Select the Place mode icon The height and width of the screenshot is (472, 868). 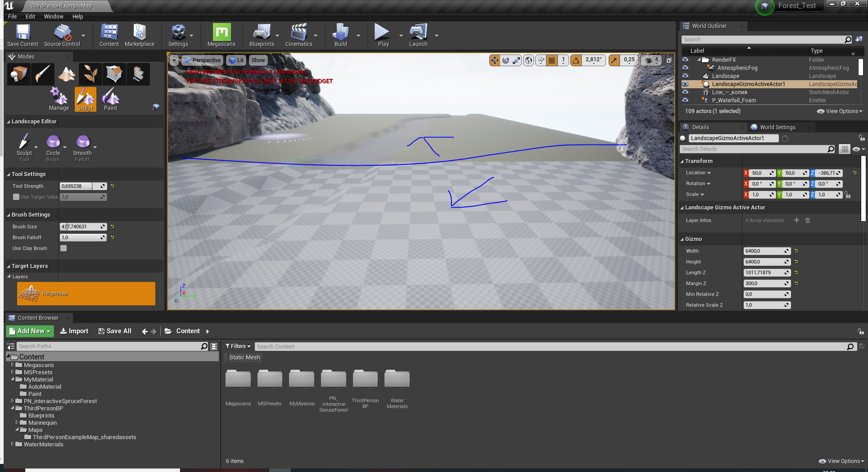point(18,74)
